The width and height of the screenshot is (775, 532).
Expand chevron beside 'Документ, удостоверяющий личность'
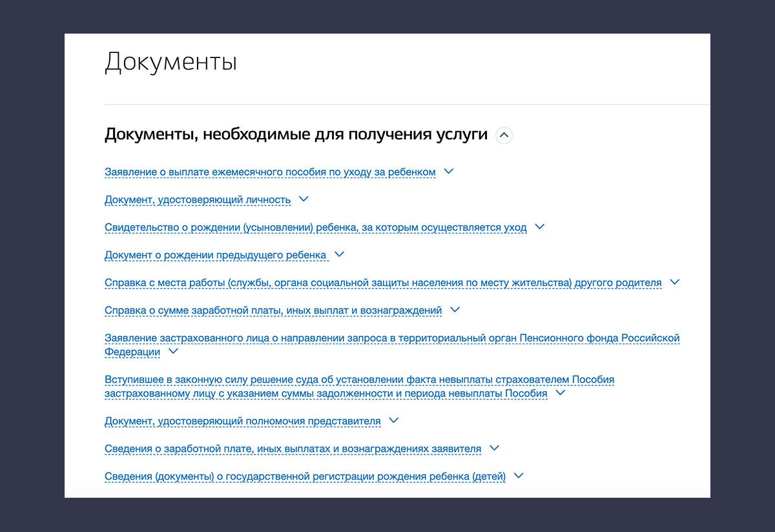[304, 200]
